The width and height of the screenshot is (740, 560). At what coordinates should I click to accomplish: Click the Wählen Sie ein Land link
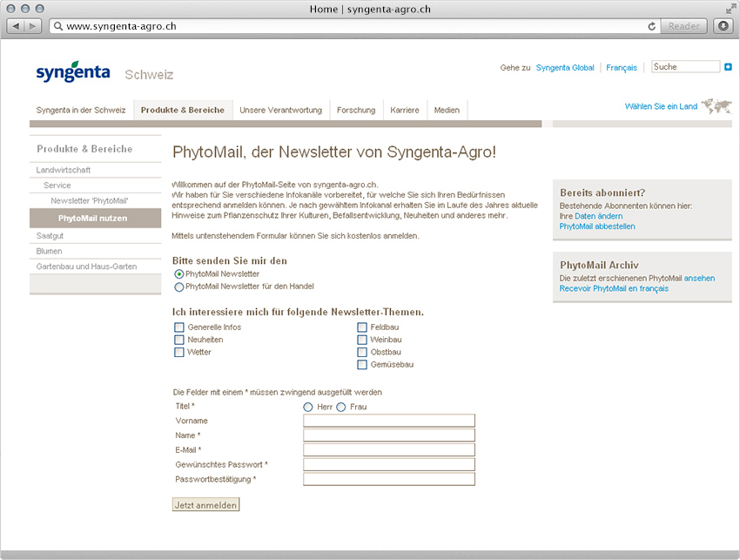[661, 106]
